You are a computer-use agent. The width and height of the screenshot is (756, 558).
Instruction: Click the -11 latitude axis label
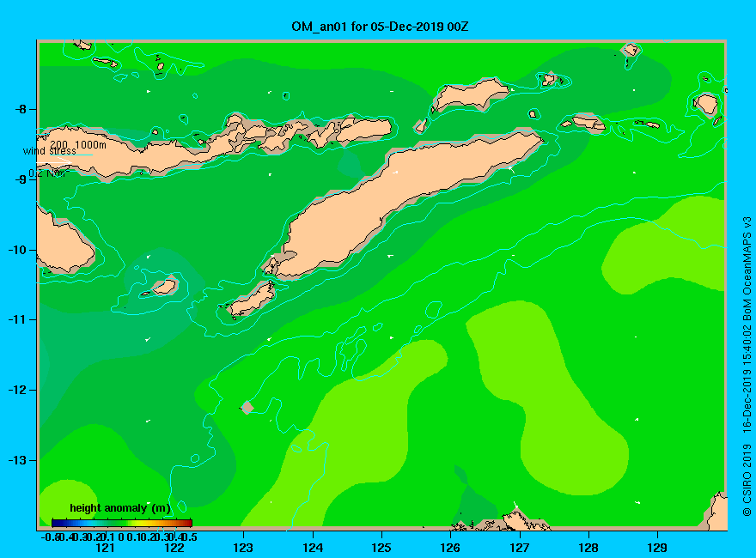tap(17, 320)
